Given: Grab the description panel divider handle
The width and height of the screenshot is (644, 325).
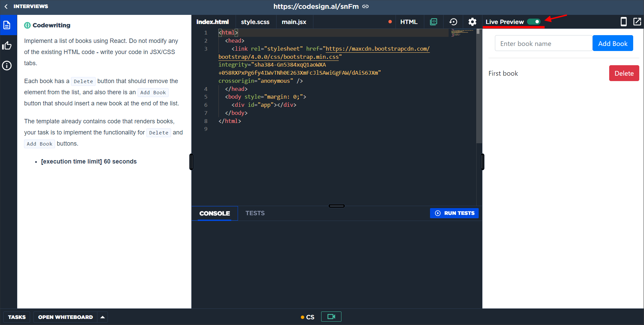Looking at the screenshot, I should pos(191,162).
